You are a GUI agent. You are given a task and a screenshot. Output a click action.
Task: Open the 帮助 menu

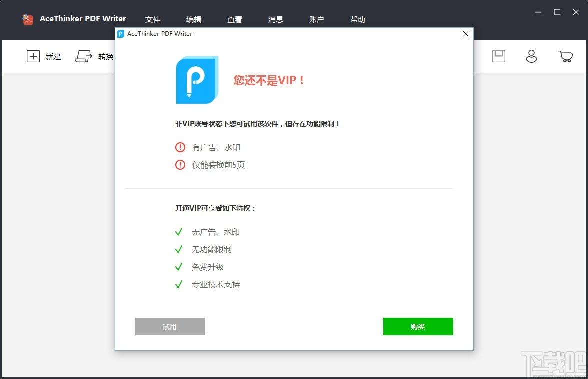click(x=357, y=19)
